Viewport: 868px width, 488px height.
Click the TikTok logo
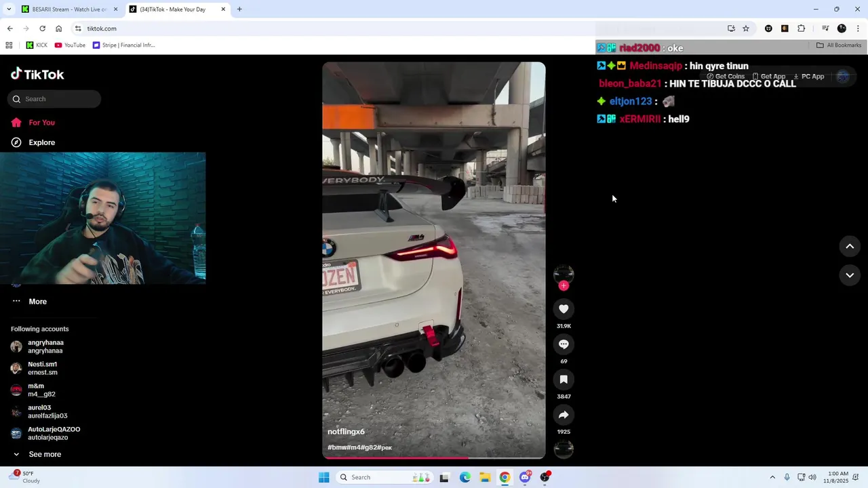(x=37, y=74)
